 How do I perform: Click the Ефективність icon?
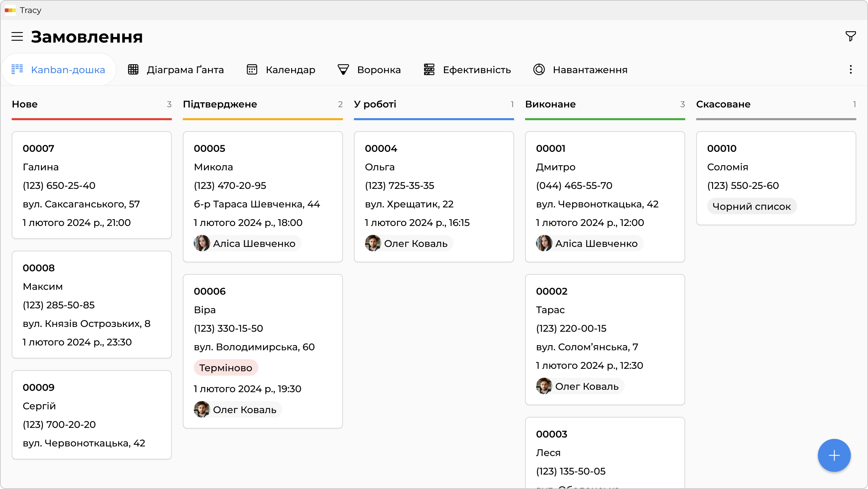[429, 70]
